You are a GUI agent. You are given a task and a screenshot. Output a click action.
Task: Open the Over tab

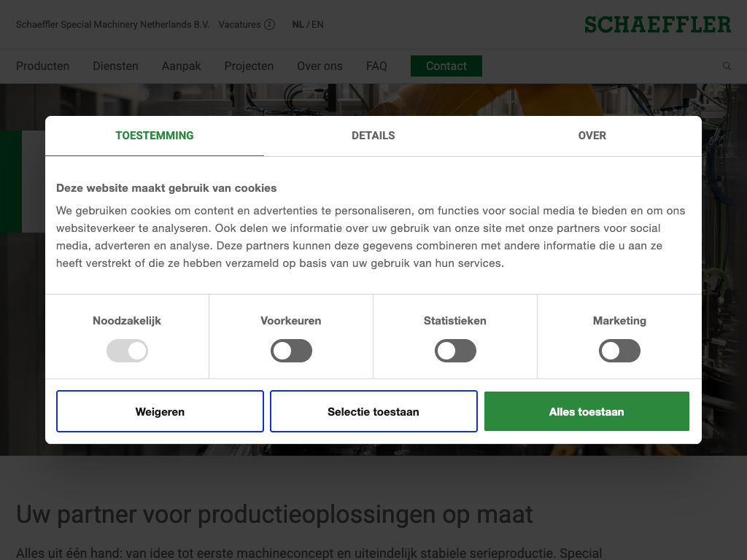pos(592,136)
